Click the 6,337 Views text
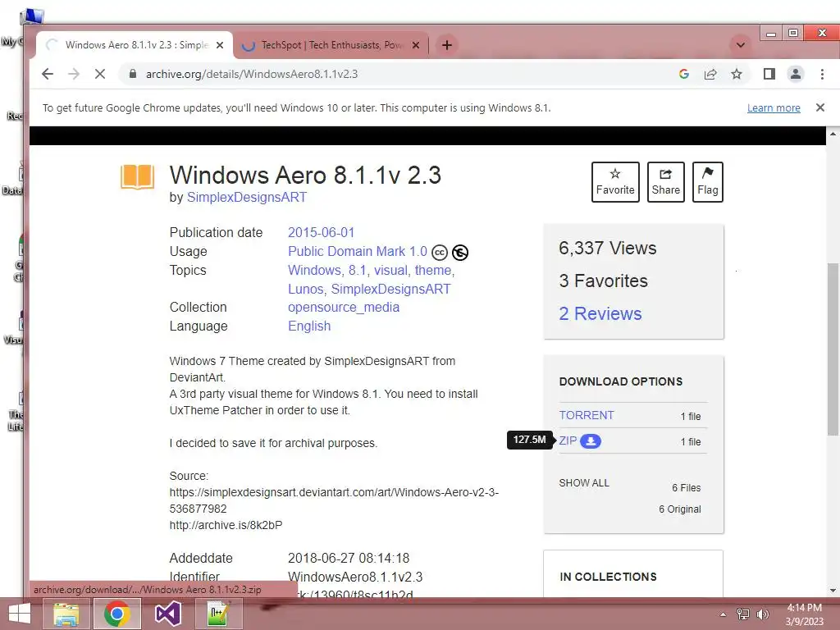Screen dimensions: 840x630 (608, 248)
